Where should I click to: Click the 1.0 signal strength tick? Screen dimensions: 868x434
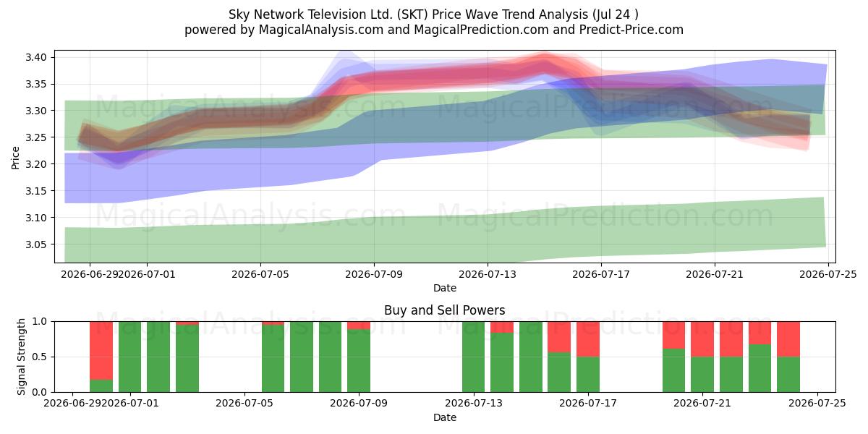[41, 321]
